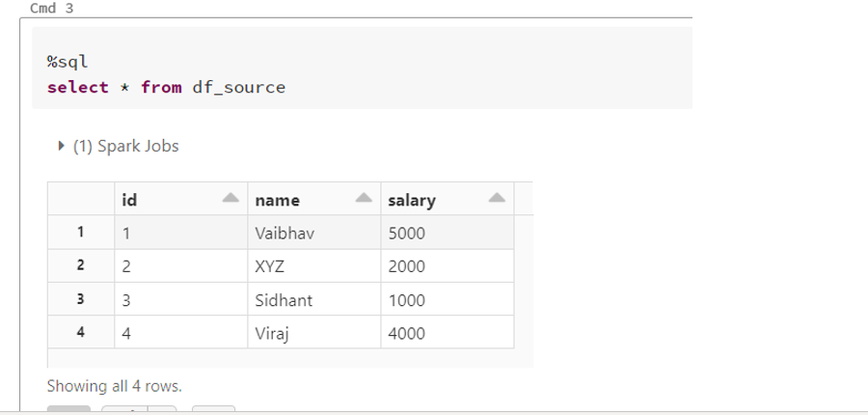Select the salary cell showing 5000

[x=405, y=233]
